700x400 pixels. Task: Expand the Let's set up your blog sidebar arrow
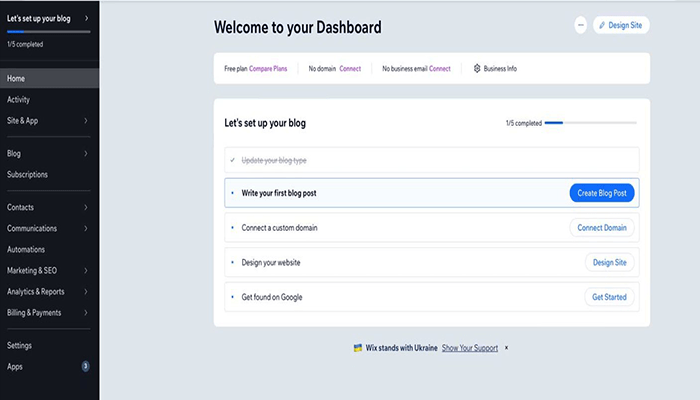pyautogui.click(x=86, y=18)
